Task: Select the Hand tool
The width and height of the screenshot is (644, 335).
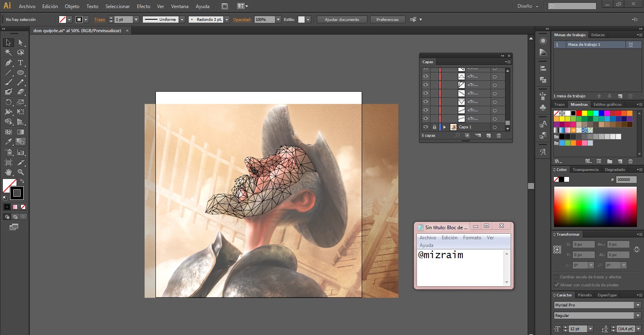Action: click(8, 172)
